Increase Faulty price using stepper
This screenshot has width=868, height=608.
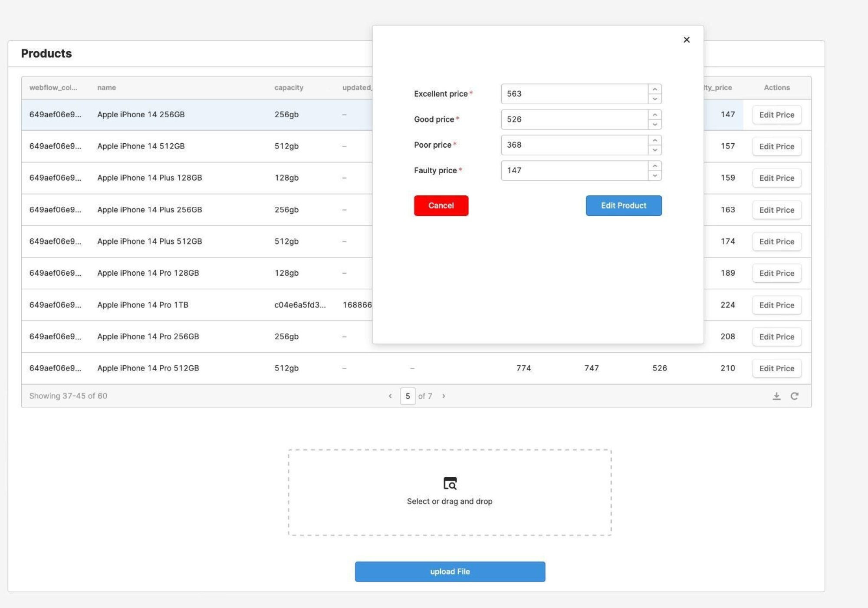point(654,166)
